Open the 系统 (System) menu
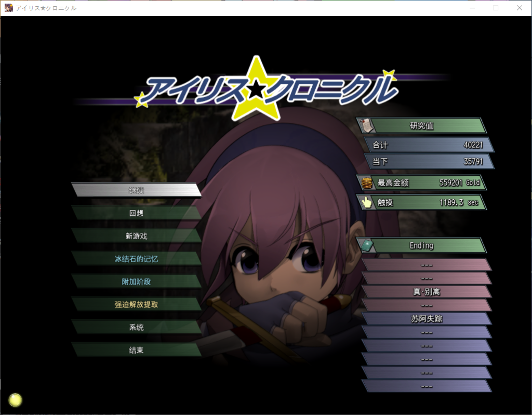 coord(137,328)
